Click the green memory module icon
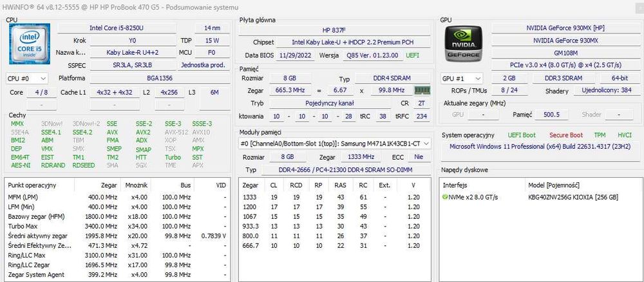The width and height of the screenshot is (644, 282). 422,90
